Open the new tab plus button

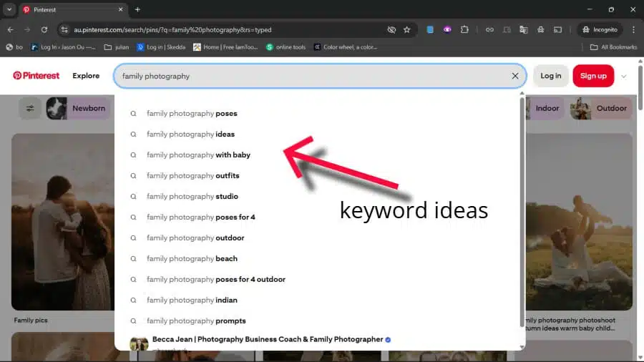(x=137, y=9)
